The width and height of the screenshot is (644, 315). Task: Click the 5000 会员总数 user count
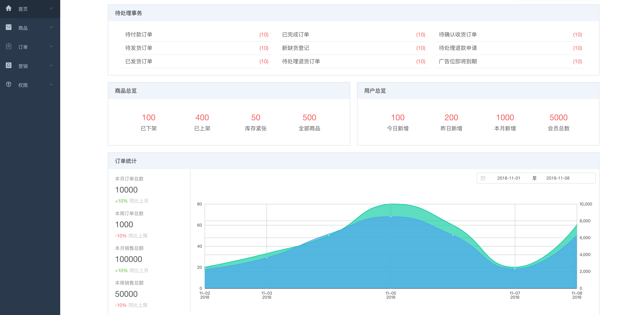(558, 118)
